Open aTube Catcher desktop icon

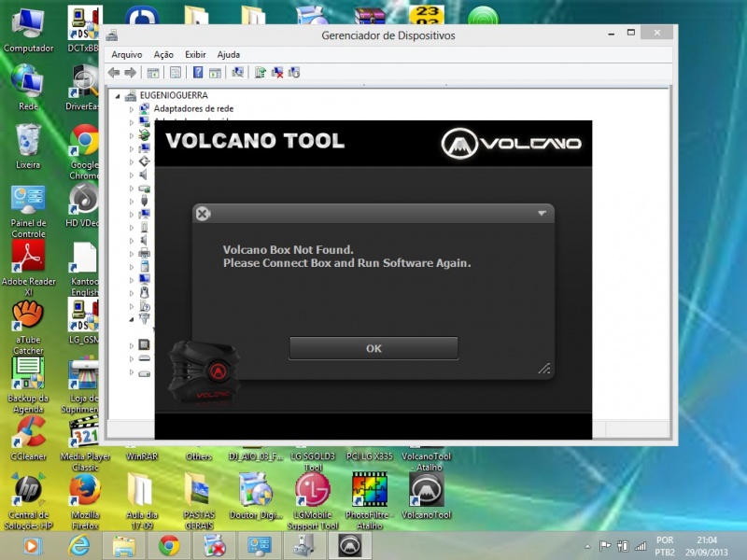tap(28, 328)
